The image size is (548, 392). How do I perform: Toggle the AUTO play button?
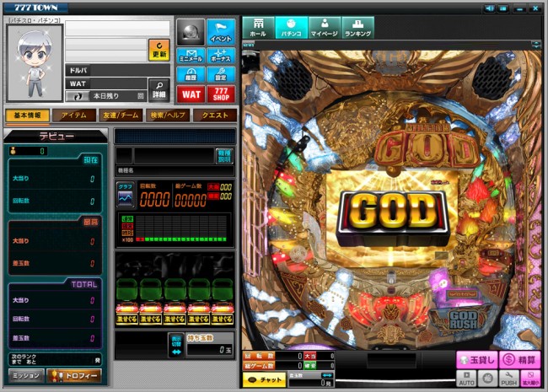click(x=466, y=379)
